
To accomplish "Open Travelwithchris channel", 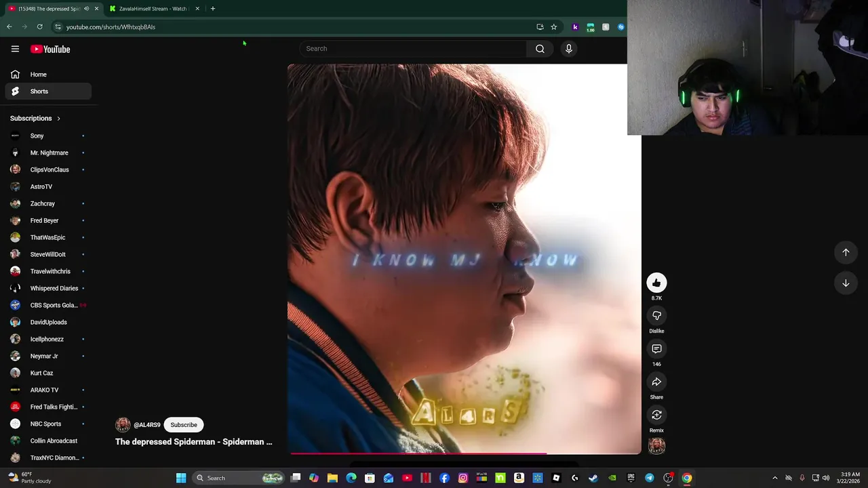I will click(x=48, y=271).
